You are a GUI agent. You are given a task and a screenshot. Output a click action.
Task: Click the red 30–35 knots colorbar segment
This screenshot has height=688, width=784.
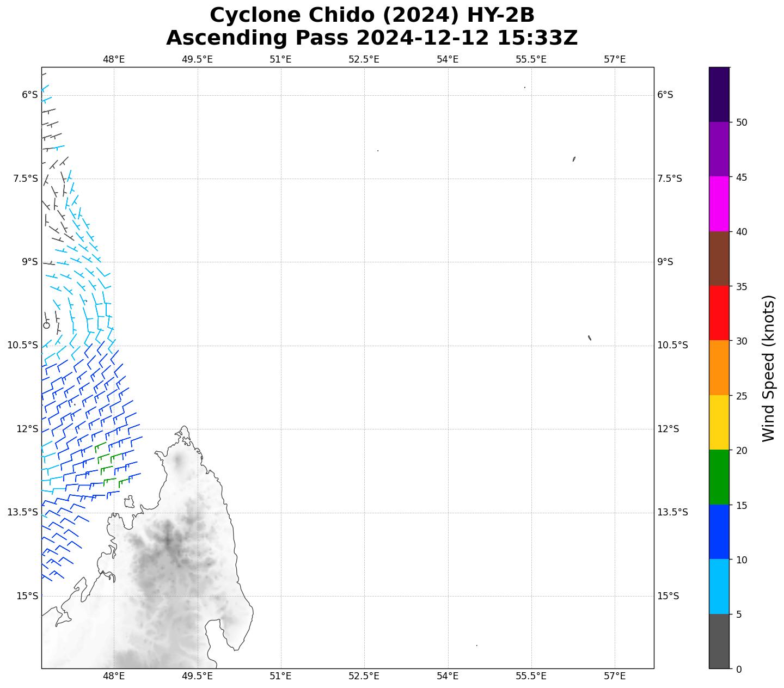(x=719, y=313)
